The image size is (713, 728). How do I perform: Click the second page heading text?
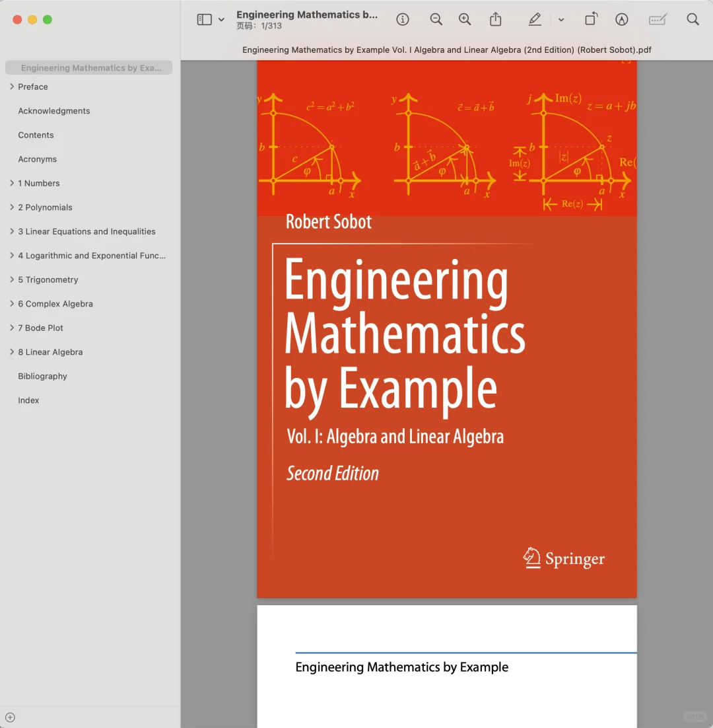[x=402, y=667]
